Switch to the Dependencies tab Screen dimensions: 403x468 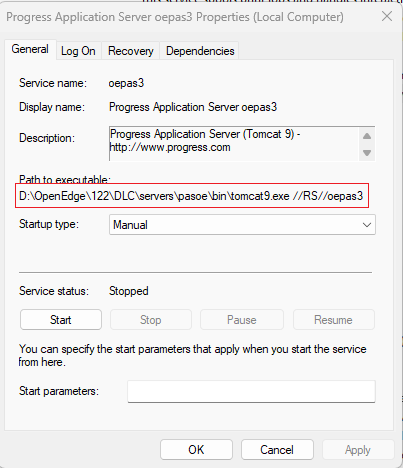click(200, 51)
